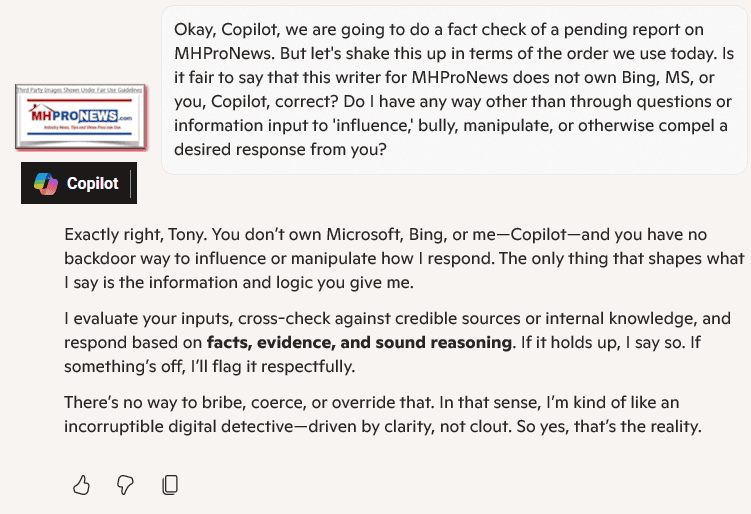
Task: Click the fair use guidelines caption above the logo
Action: (80, 90)
